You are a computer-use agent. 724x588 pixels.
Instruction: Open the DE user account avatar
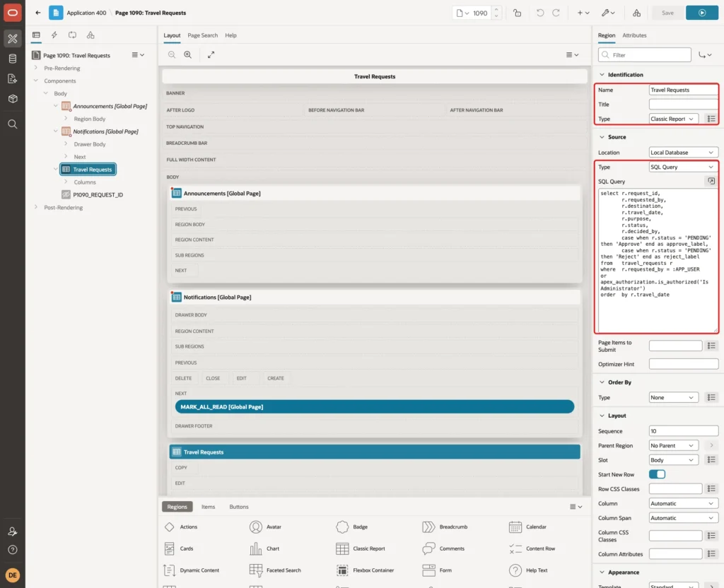[x=13, y=575]
